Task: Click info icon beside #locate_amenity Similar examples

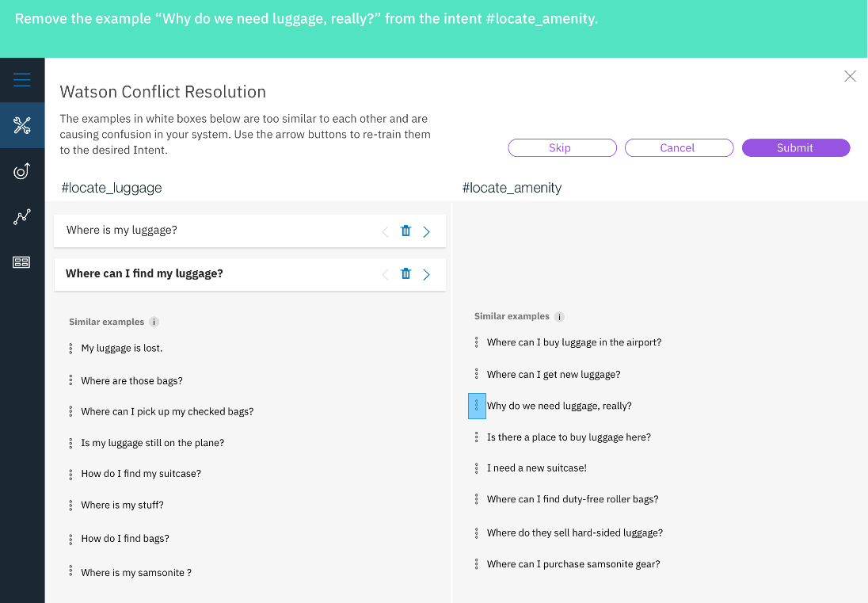Action: click(559, 317)
